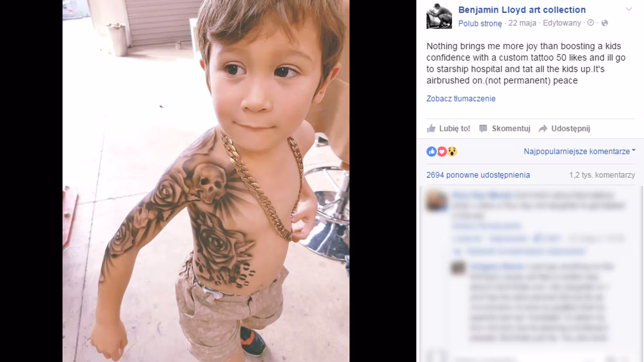The height and width of the screenshot is (362, 644).
Task: Click the blue Like reaction icon
Action: click(x=431, y=152)
